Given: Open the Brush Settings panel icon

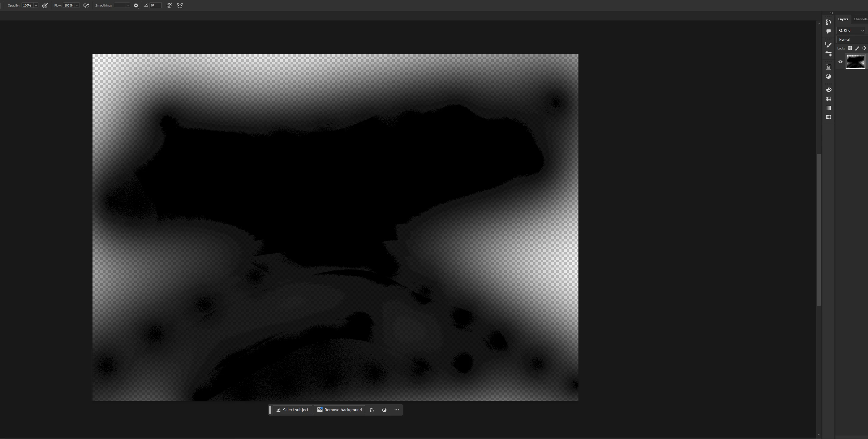Looking at the screenshot, I should point(828,45).
